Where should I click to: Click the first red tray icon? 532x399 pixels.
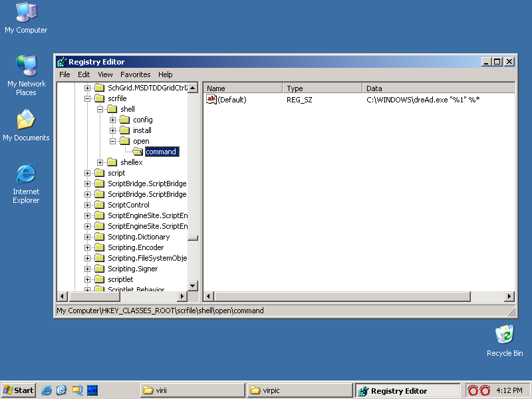pyautogui.click(x=473, y=390)
